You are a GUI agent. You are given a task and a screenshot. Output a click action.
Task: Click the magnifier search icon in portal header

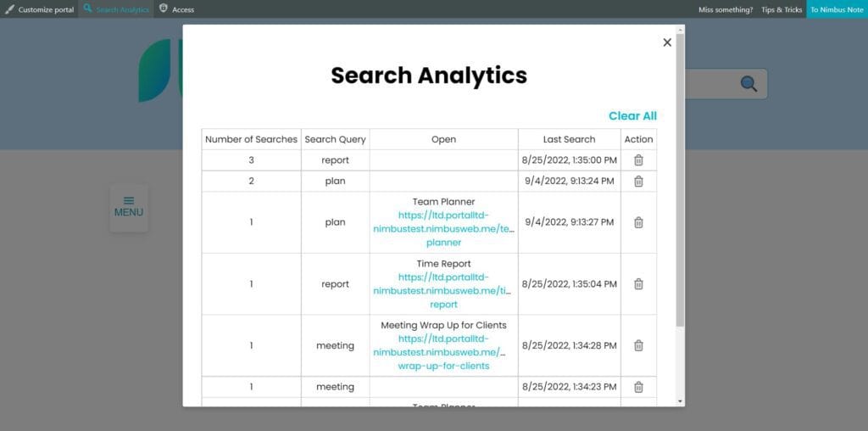(748, 83)
